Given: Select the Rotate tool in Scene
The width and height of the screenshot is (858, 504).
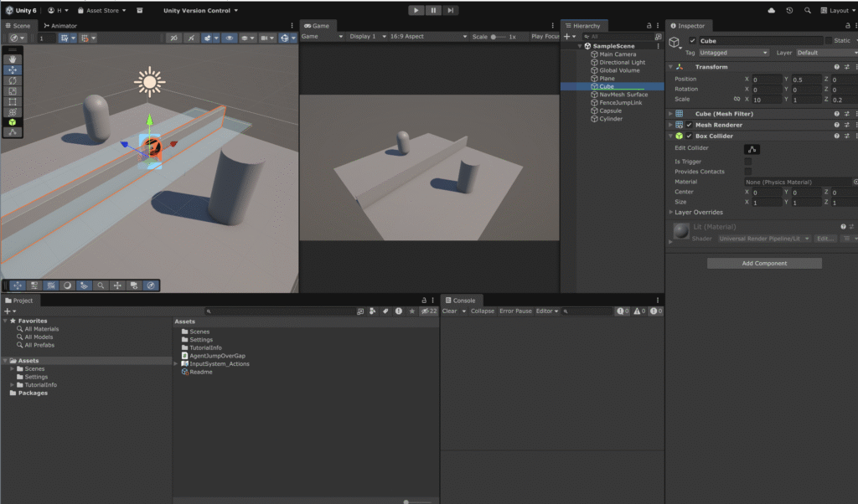Looking at the screenshot, I should point(13,80).
